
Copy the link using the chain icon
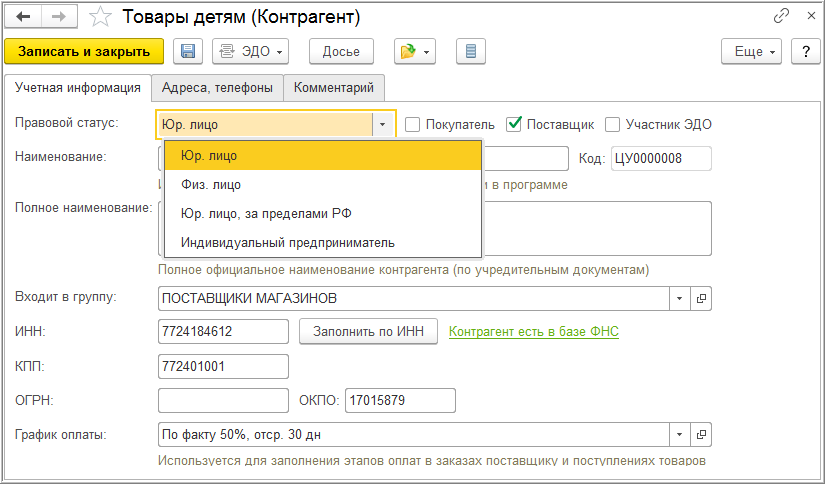click(782, 17)
